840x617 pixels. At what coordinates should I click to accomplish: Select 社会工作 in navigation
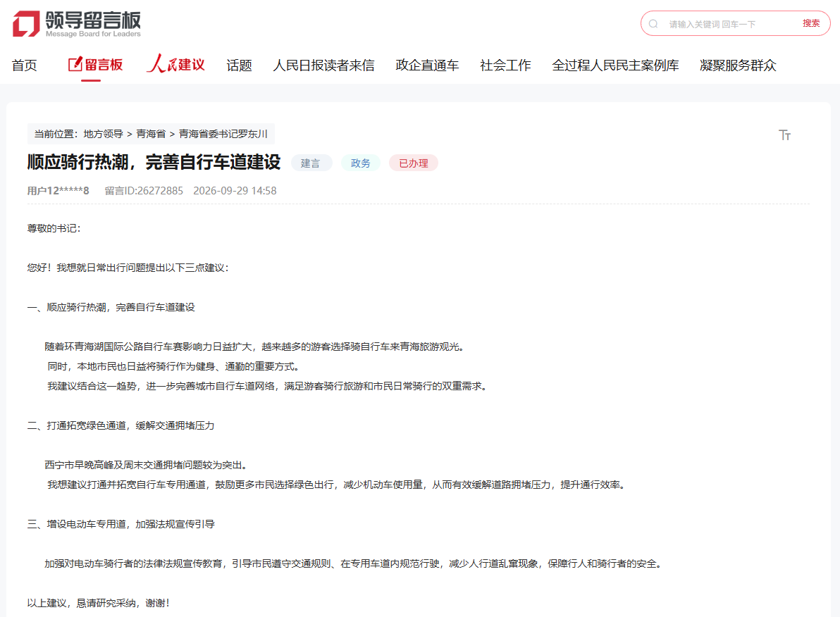pyautogui.click(x=505, y=66)
